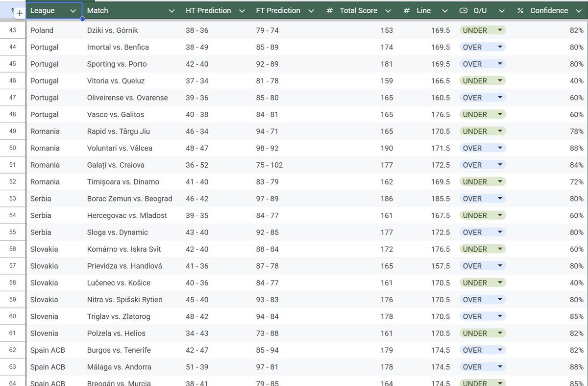Click Confidence 78% for Rapid vs. Târgu Jiu

(550, 131)
